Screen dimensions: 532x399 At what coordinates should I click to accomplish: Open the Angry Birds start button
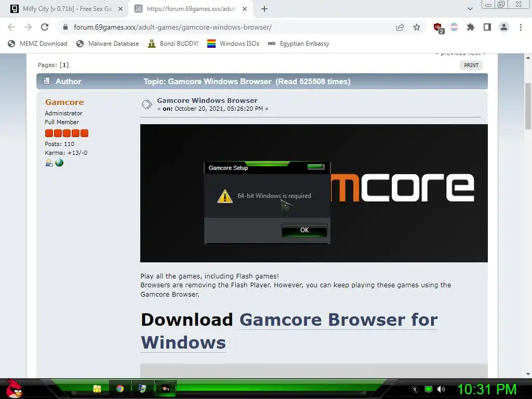pos(14,389)
